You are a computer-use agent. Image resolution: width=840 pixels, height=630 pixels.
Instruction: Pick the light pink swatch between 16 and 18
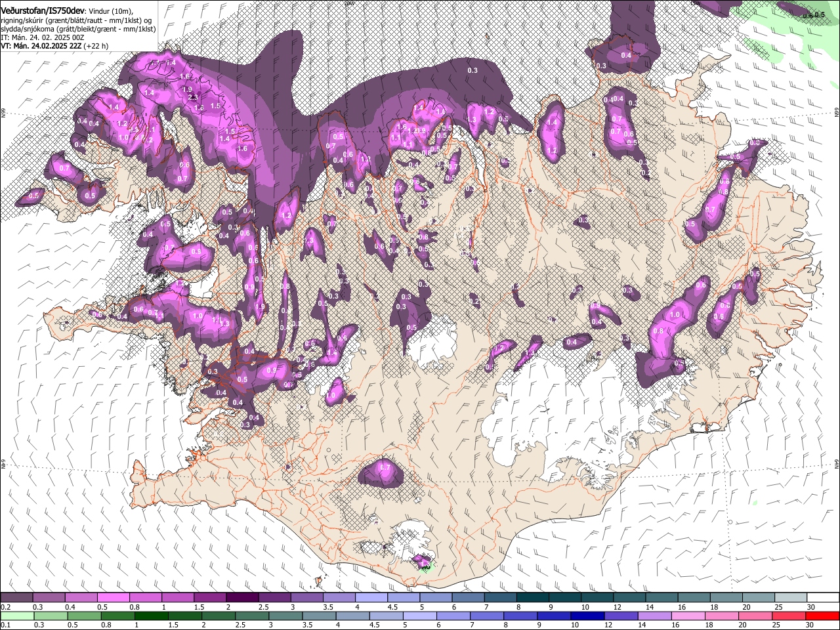coord(688,616)
